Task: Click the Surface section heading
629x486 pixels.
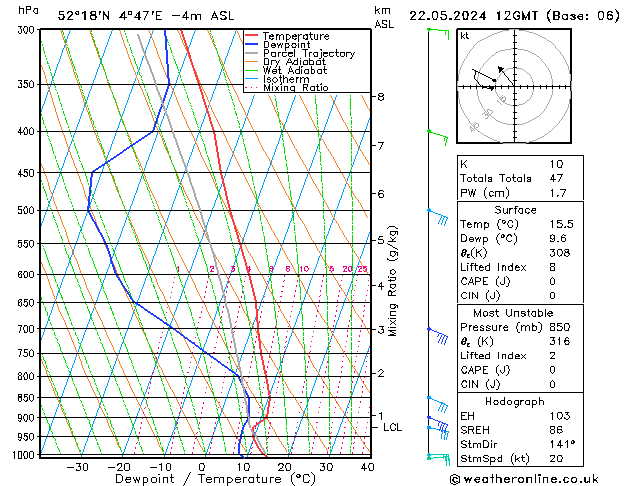Action: [515, 210]
